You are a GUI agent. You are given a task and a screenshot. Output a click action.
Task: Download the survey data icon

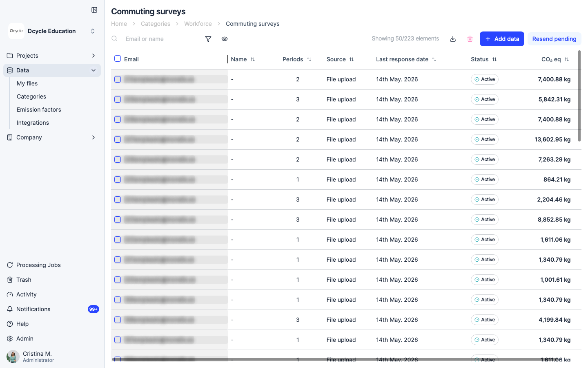coord(453,39)
